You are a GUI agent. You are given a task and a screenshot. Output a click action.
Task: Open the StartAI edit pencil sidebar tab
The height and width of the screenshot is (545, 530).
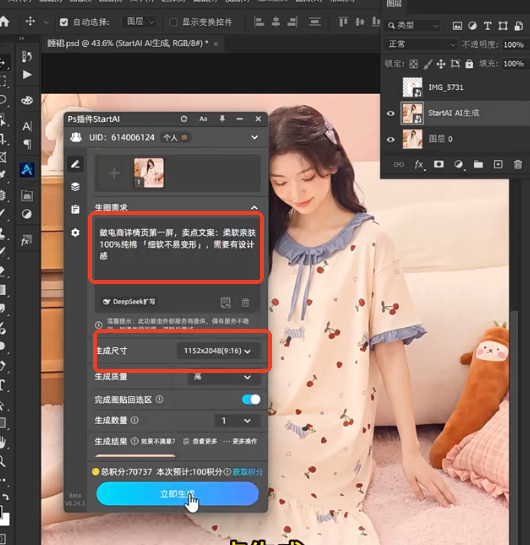click(x=75, y=164)
